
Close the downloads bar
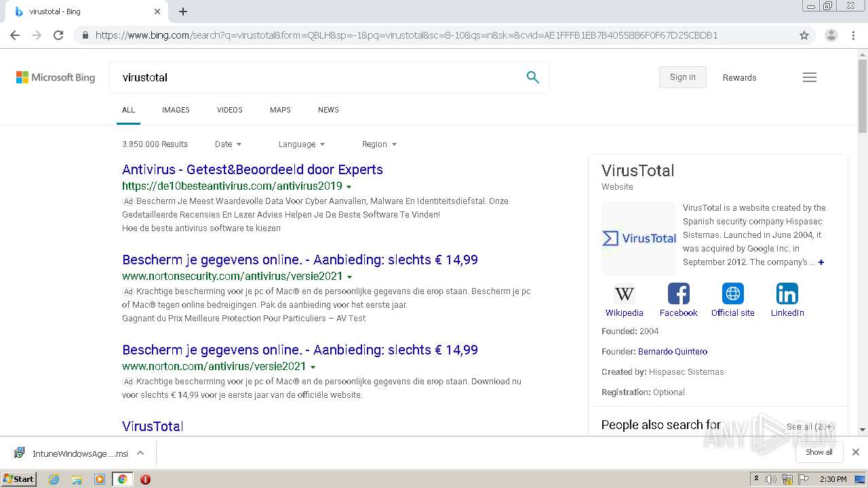click(x=856, y=452)
